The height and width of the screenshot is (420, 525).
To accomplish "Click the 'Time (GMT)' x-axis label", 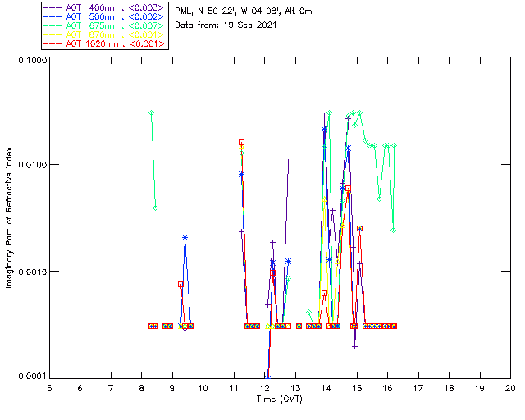I will [279, 399].
